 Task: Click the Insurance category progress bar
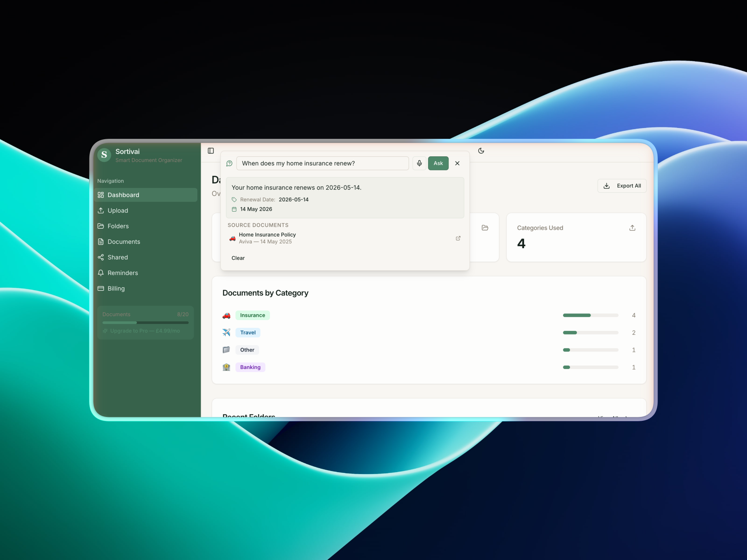coord(591,315)
